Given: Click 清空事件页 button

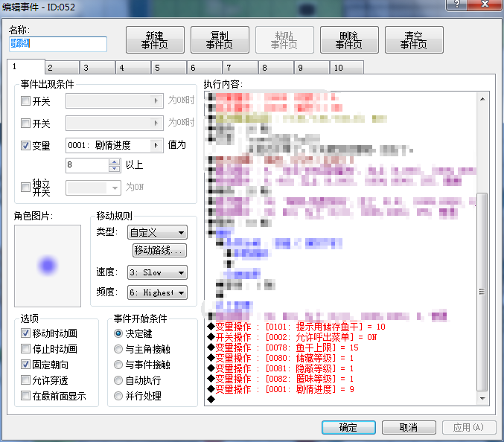Looking at the screenshot, I should 414,40.
